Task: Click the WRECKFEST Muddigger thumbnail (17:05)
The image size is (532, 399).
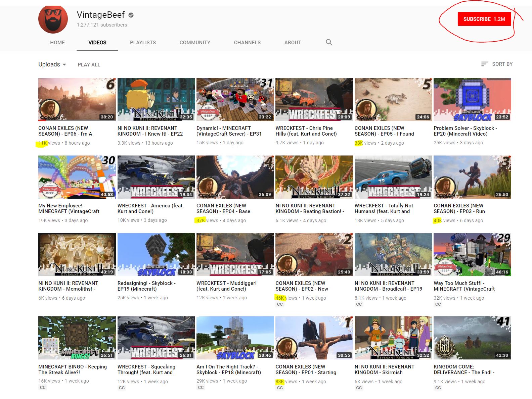Action: point(235,254)
